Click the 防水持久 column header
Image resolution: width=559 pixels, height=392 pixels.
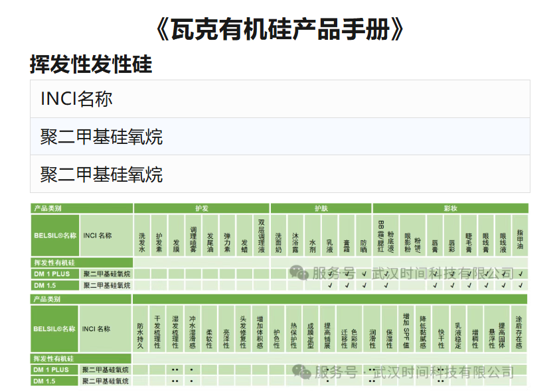[140, 330]
